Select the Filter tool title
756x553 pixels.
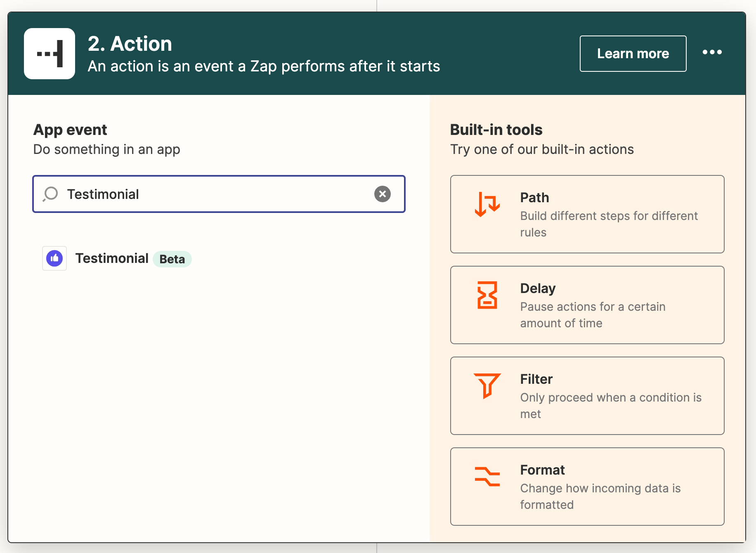[x=536, y=379]
